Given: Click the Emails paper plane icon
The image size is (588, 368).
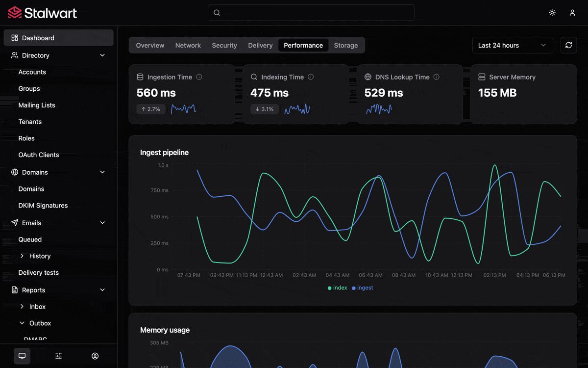Looking at the screenshot, I should click(x=15, y=223).
